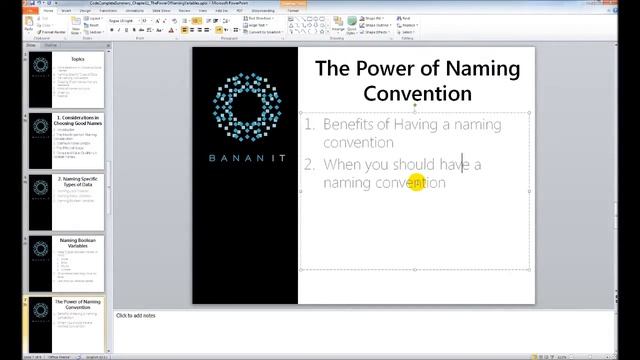Viewport: 640px width, 360px height.
Task: Increase the list indent level
Action: [216, 21]
